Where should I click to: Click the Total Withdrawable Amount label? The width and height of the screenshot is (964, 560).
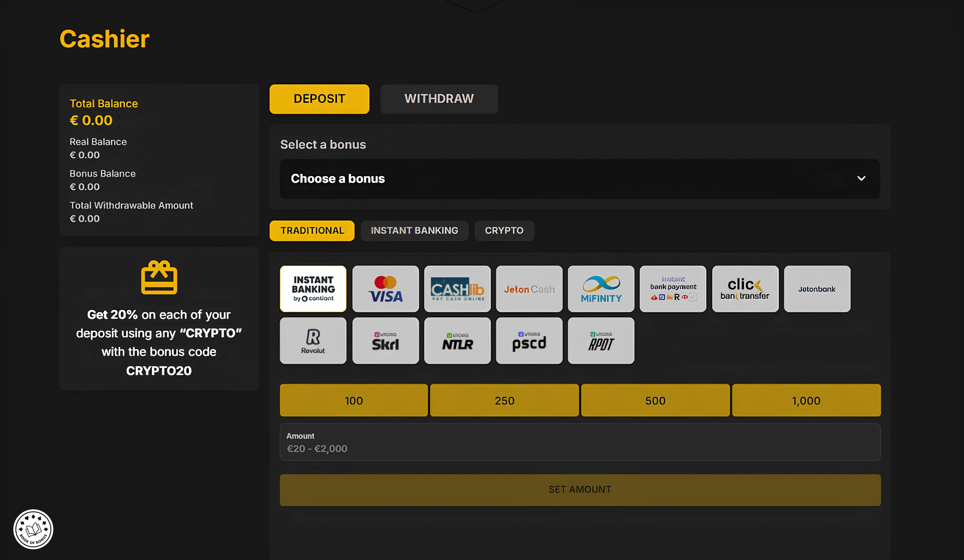click(x=131, y=205)
